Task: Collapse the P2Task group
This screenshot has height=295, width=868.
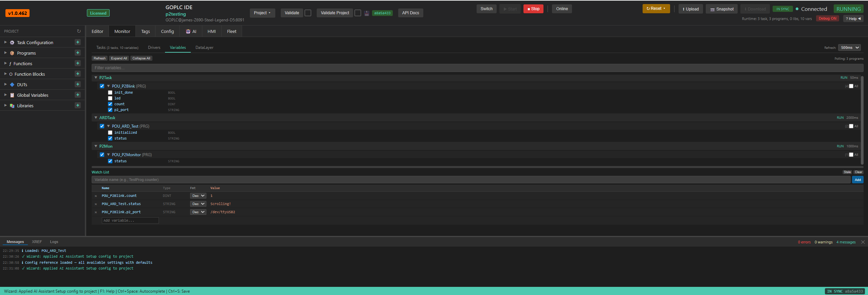Action: 96,78
